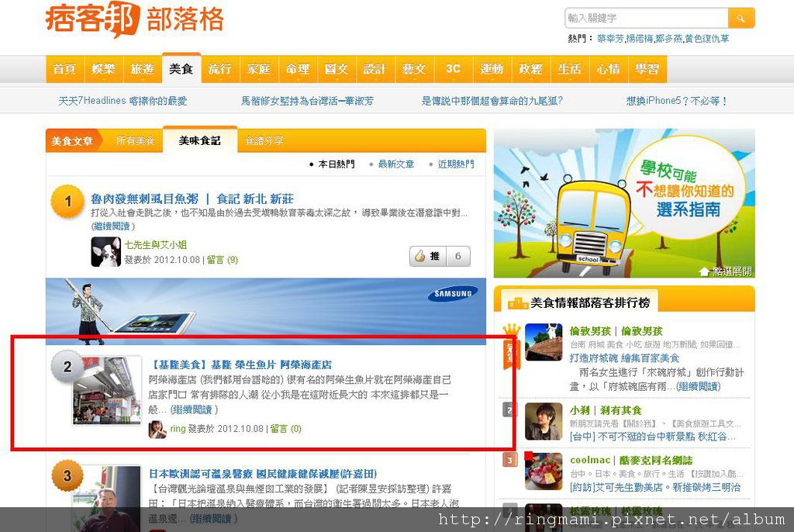Click the Samsung tablet ad banner

[x=266, y=312]
